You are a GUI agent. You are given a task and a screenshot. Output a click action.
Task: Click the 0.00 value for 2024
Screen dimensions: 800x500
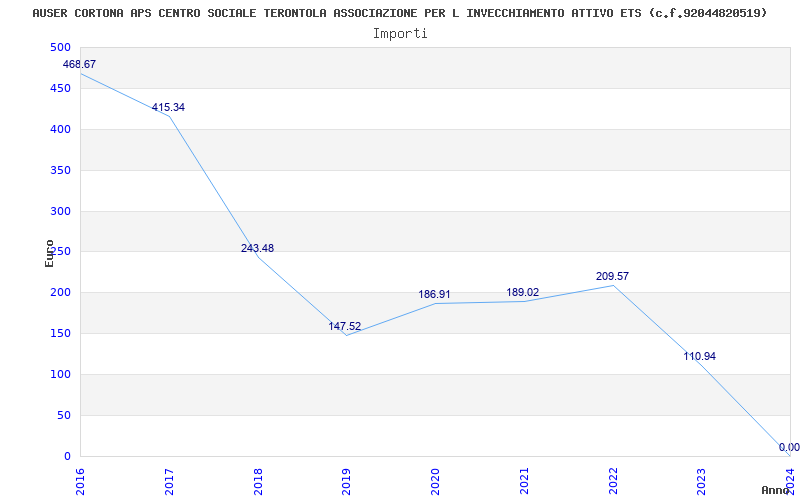(789, 447)
